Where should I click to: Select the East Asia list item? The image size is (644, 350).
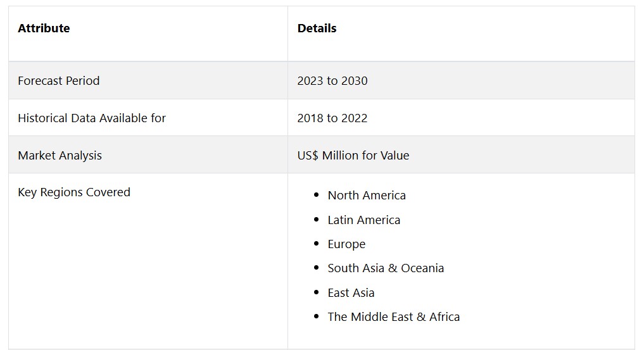pos(351,293)
